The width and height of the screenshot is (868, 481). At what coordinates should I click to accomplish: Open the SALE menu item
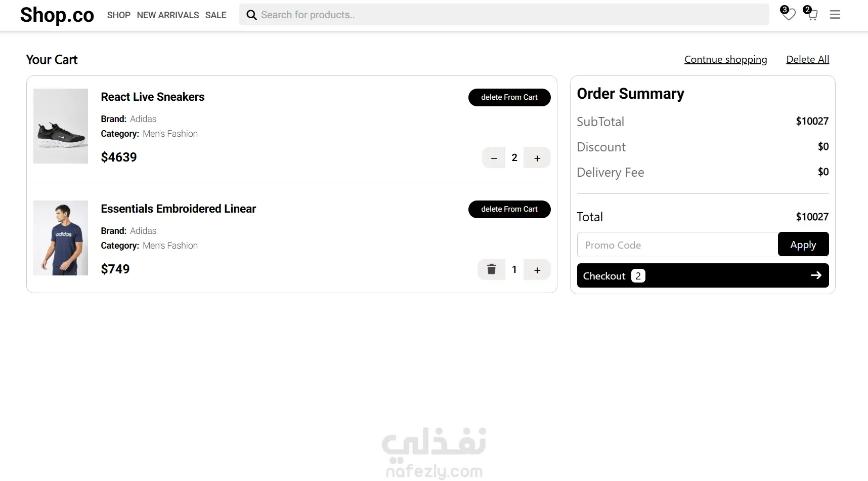[x=216, y=15]
